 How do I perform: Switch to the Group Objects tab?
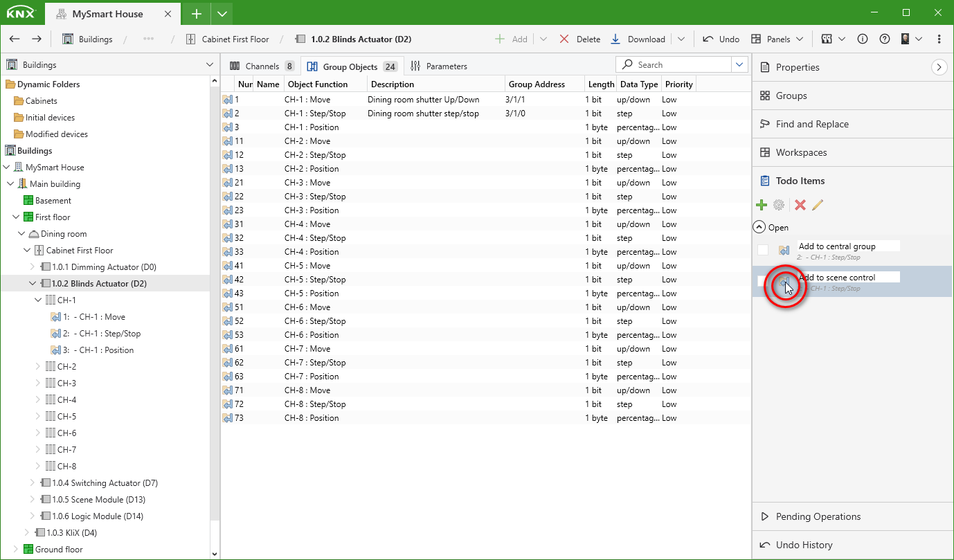[352, 66]
